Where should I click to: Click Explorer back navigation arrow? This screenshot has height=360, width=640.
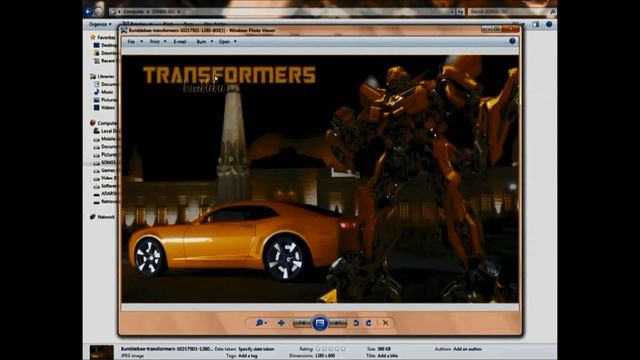click(x=88, y=12)
